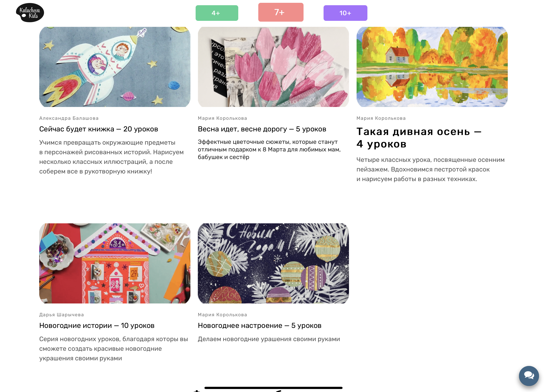Image resolution: width=547 pixels, height=392 pixels.
Task: Click author name Александра Балашова
Action: point(69,118)
